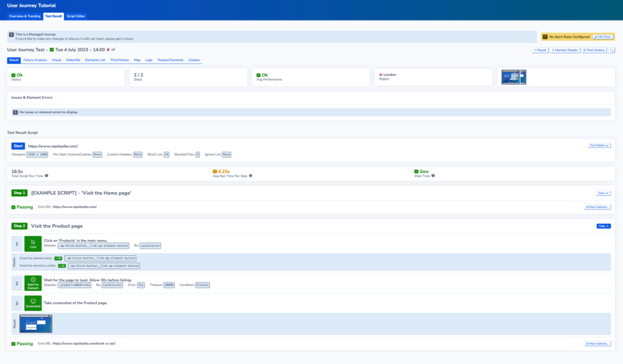Click the Wait For Element action icon
623x364 pixels.
(x=33, y=283)
